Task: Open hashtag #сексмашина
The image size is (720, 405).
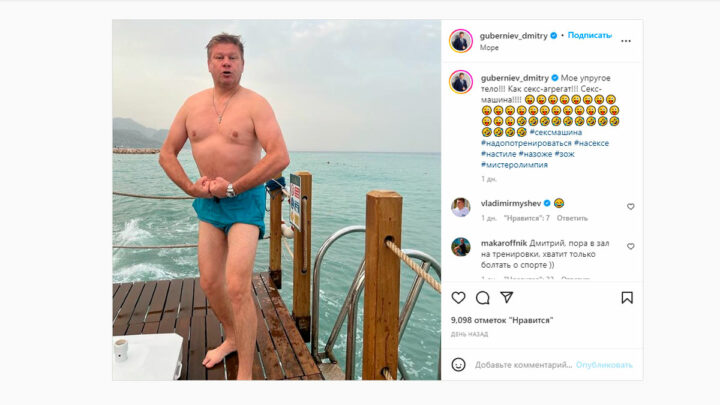Action: click(556, 132)
